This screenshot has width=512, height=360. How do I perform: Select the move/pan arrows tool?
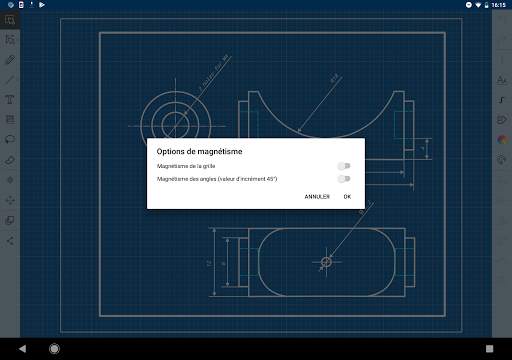pos(10,200)
